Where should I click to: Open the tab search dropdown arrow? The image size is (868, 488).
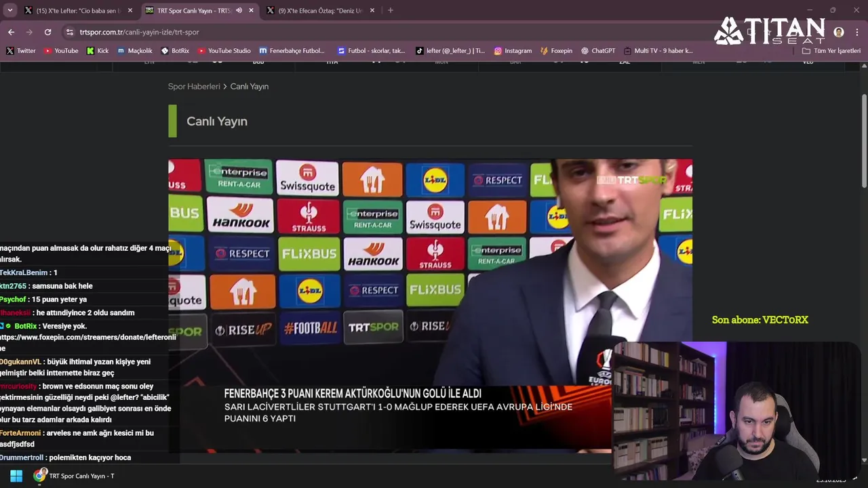tap(9, 10)
